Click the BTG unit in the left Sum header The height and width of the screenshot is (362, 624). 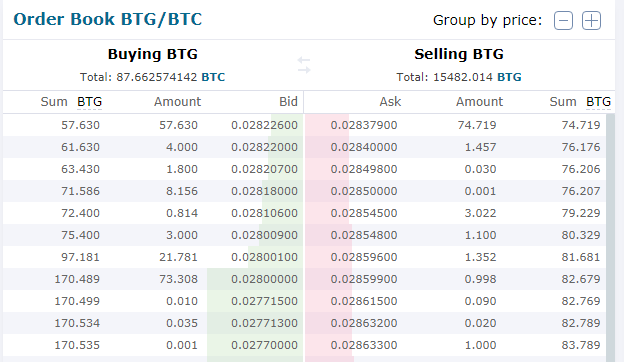click(x=90, y=102)
